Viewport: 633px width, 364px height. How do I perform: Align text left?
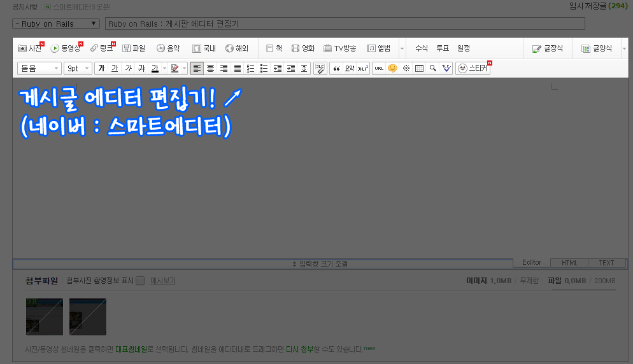click(x=197, y=68)
